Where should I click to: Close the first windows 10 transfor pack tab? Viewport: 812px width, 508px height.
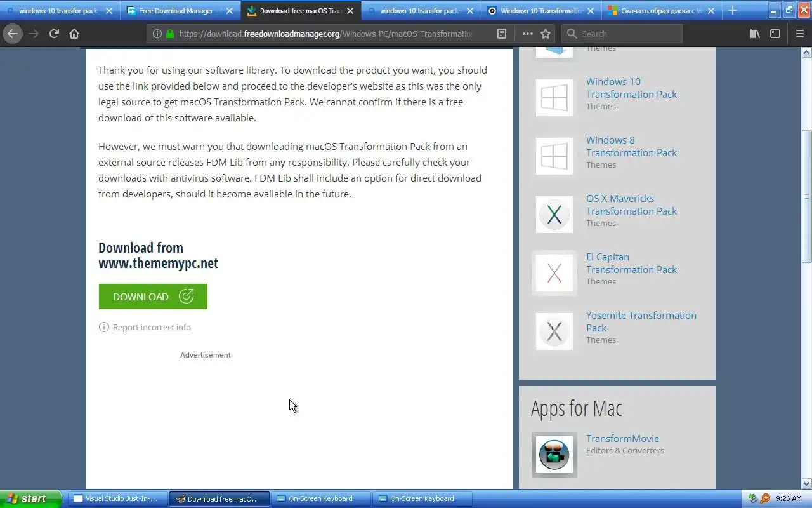(x=109, y=11)
